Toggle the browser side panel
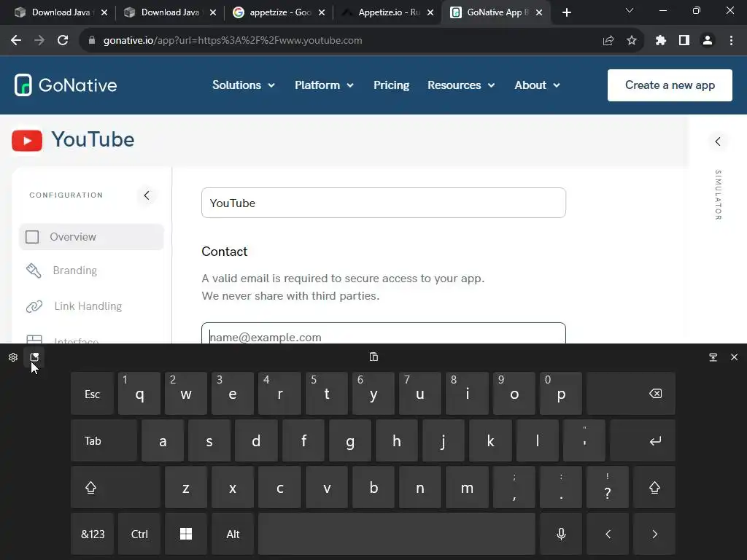 (x=684, y=41)
